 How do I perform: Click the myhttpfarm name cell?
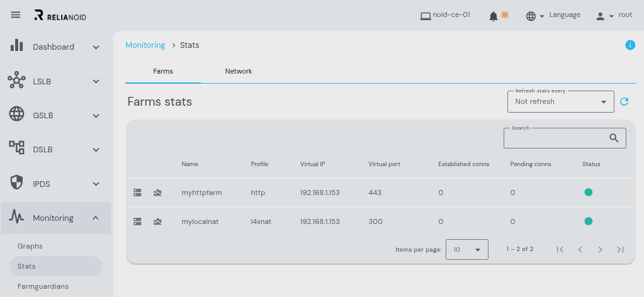pos(201,193)
